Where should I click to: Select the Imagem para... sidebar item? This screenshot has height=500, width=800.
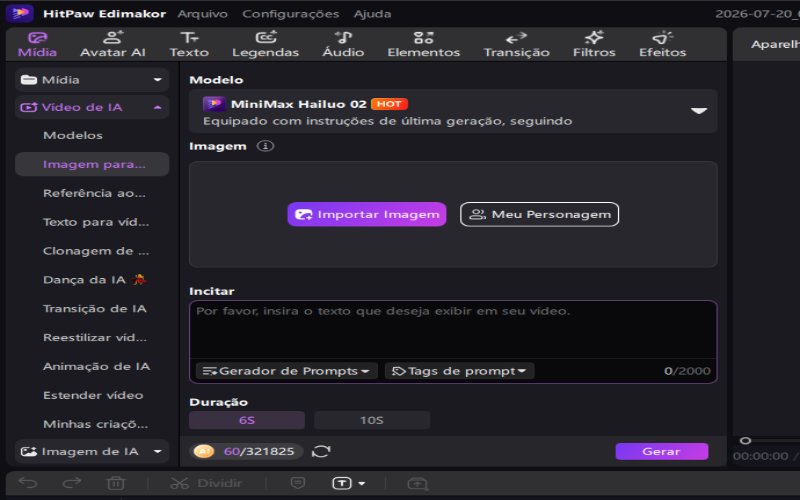click(92, 164)
